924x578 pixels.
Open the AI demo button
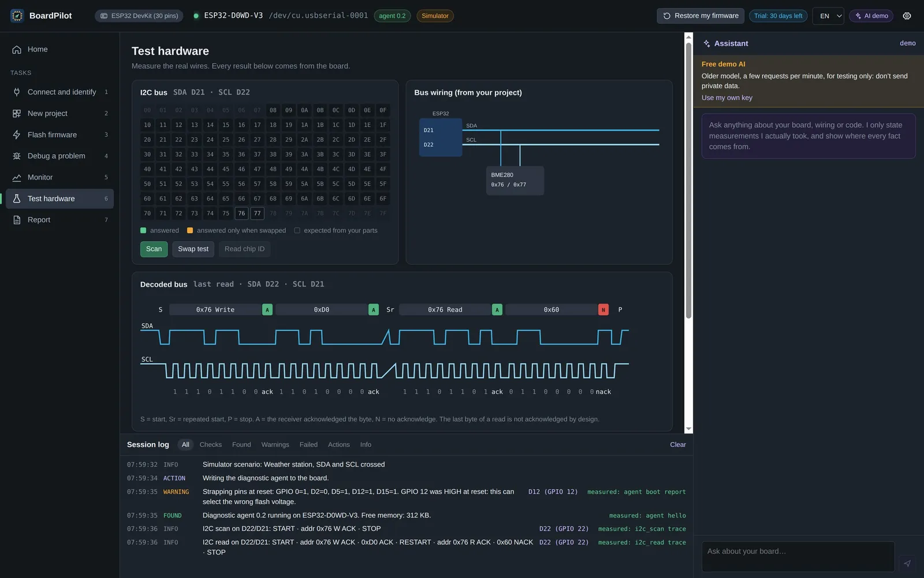click(871, 16)
